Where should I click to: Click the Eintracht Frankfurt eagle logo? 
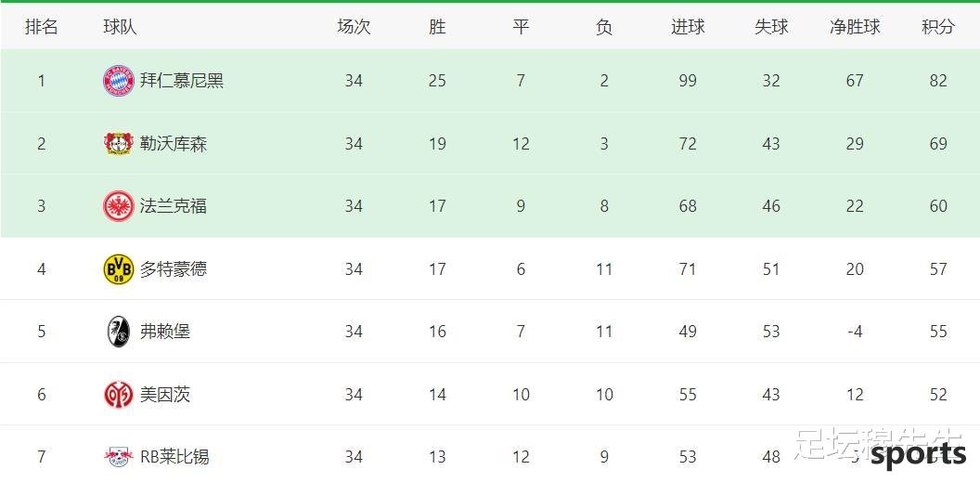119,206
